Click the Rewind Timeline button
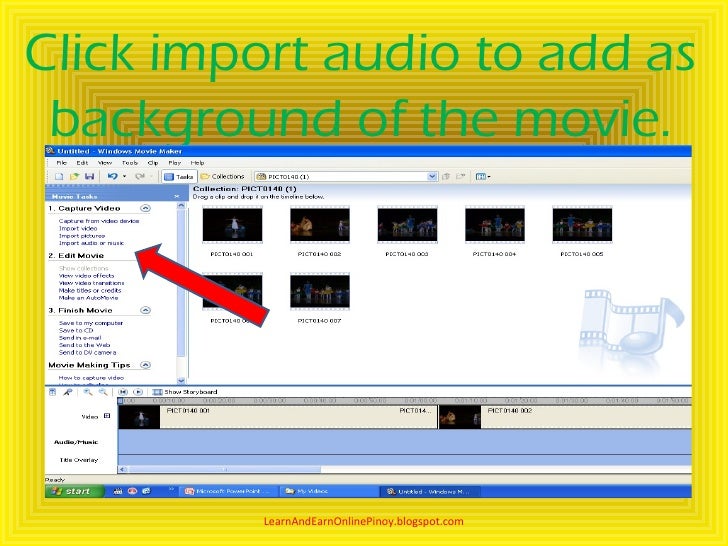This screenshot has height=546, width=728. pos(123,392)
